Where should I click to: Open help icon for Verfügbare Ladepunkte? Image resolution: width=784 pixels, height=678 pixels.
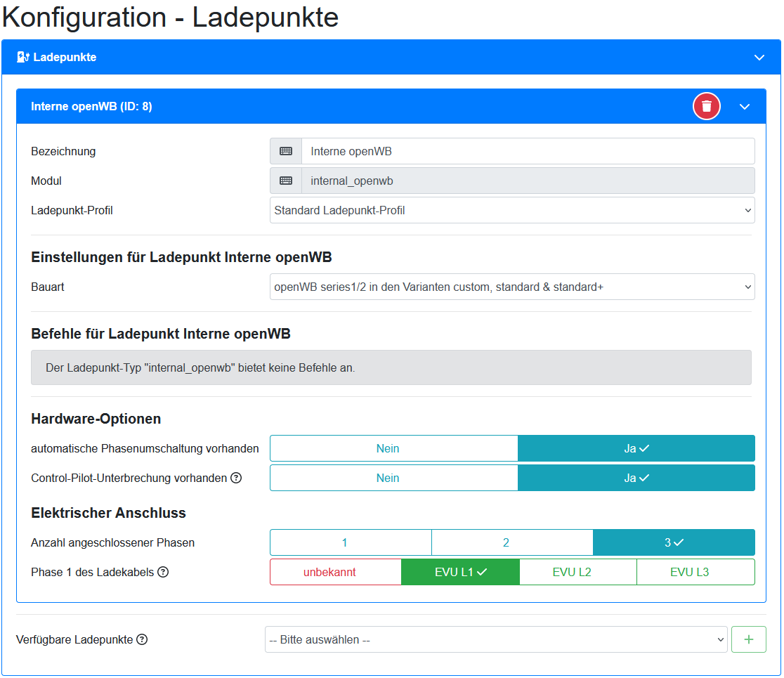(x=142, y=639)
